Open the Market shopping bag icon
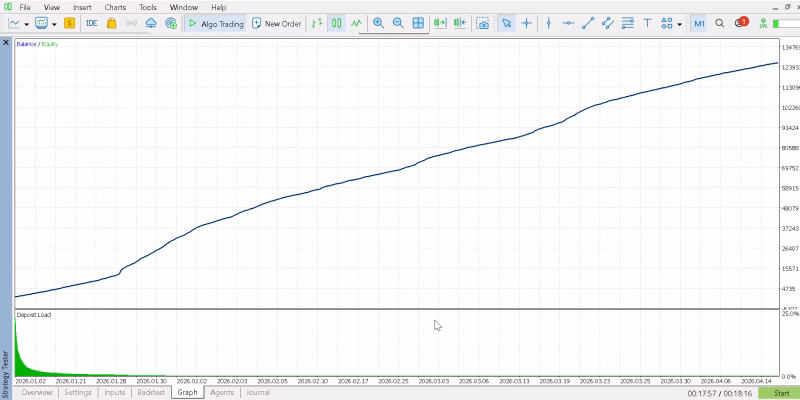This screenshot has width=800, height=400. coord(111,23)
